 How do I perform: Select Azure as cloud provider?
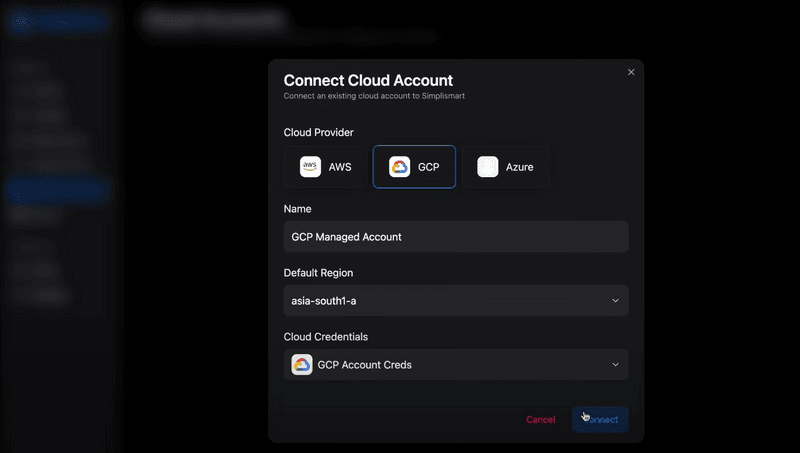(506, 167)
